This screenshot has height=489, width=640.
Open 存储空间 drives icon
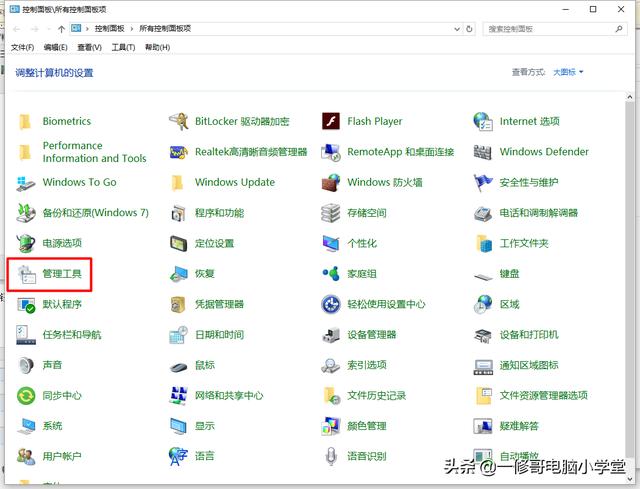[x=331, y=213]
